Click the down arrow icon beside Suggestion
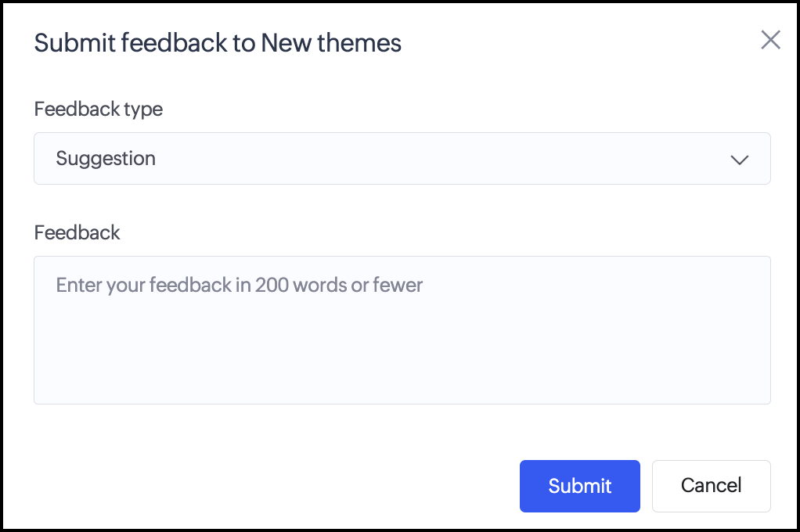The image size is (800, 532). click(x=739, y=160)
